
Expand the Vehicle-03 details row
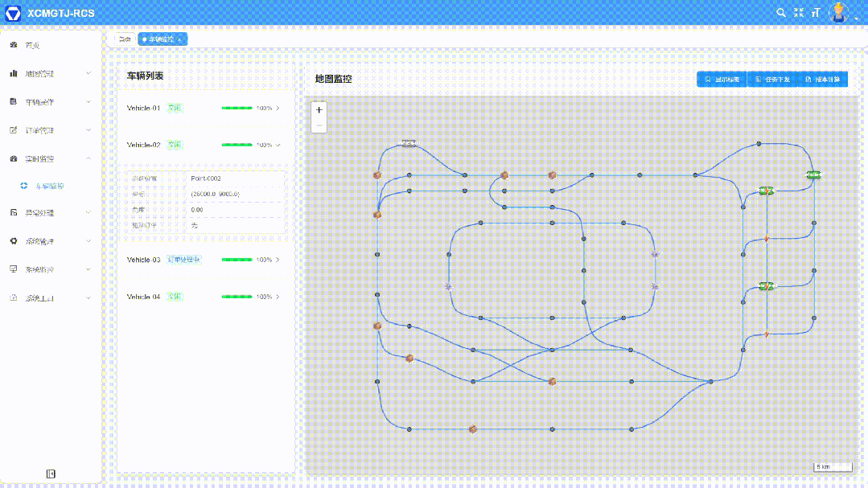(278, 260)
